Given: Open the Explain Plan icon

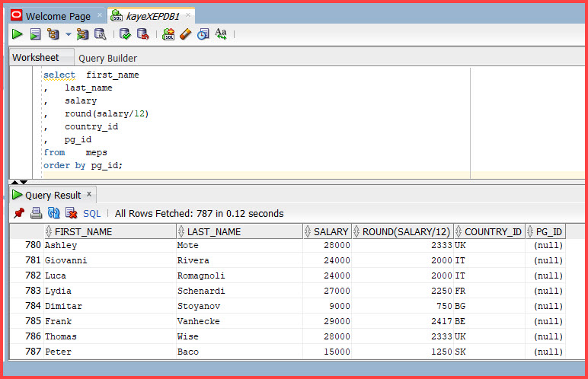Looking at the screenshot, I should click(53, 34).
